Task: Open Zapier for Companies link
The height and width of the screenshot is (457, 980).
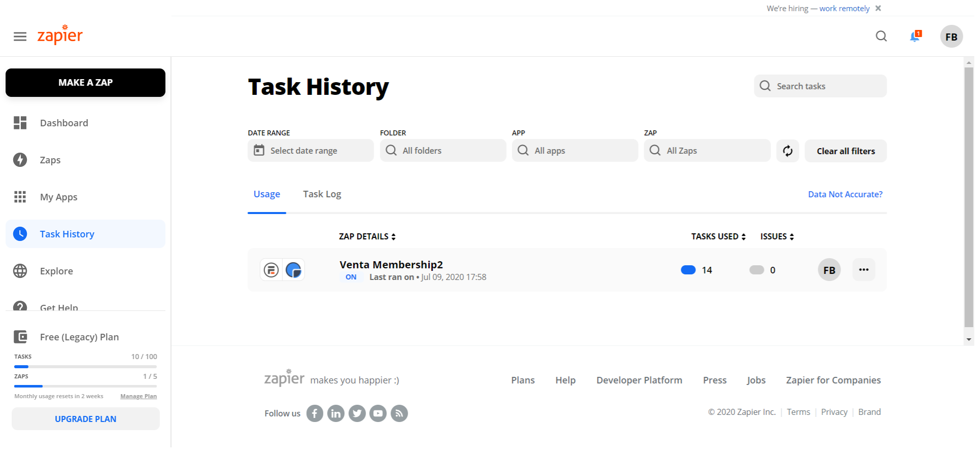Action: [x=833, y=380]
